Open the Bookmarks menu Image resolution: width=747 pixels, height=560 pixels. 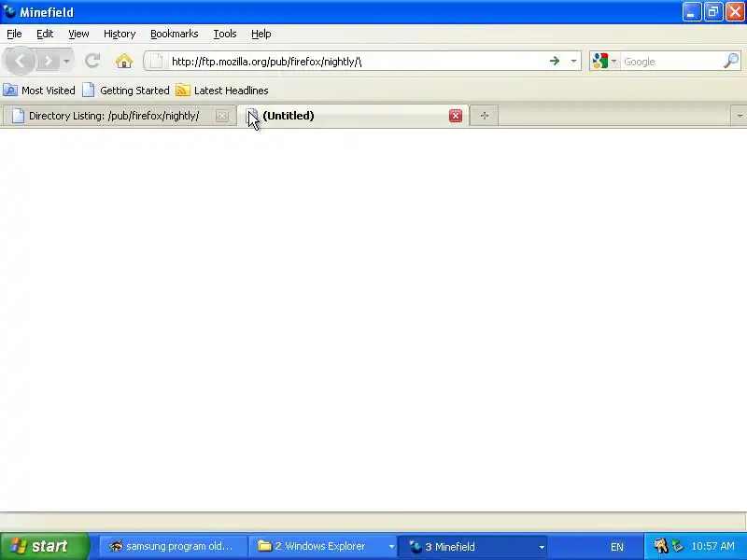(175, 34)
